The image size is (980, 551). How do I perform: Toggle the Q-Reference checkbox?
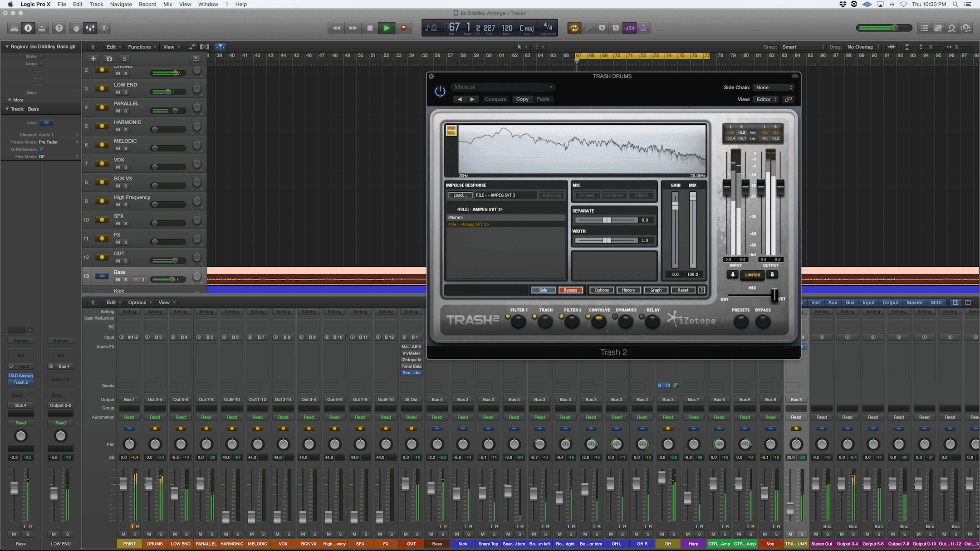click(x=41, y=149)
